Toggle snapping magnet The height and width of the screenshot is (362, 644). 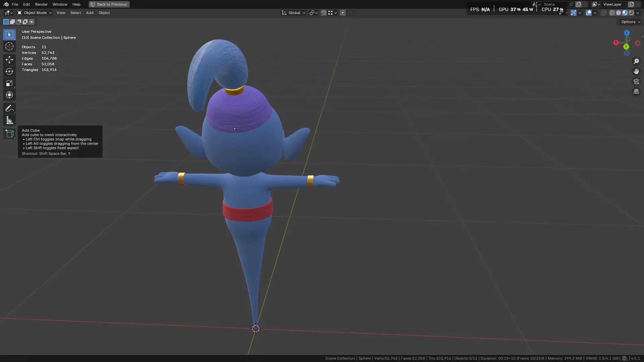pyautogui.click(x=324, y=13)
